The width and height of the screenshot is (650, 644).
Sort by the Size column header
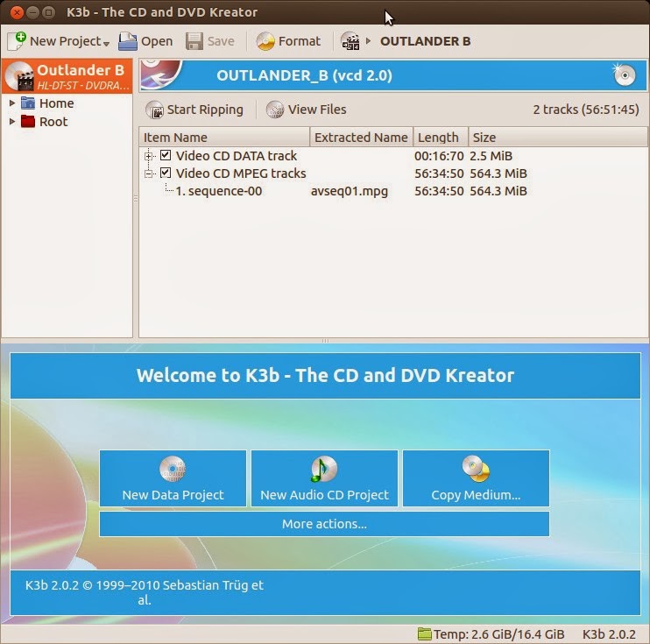[557, 138]
